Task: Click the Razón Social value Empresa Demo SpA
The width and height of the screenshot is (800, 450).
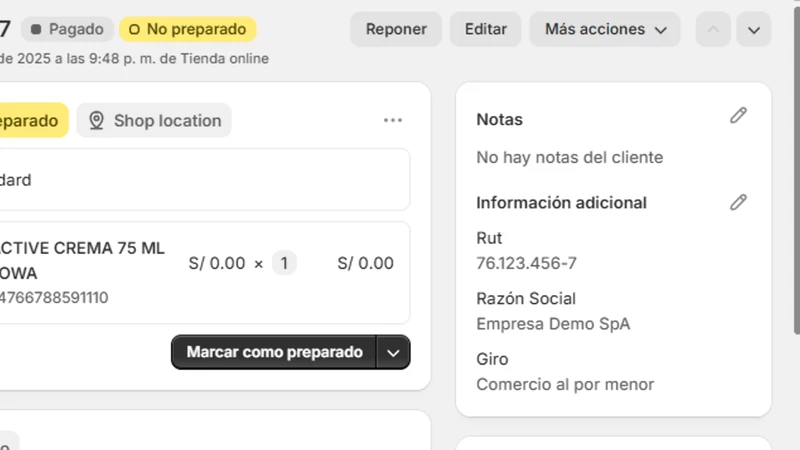Action: click(x=553, y=324)
